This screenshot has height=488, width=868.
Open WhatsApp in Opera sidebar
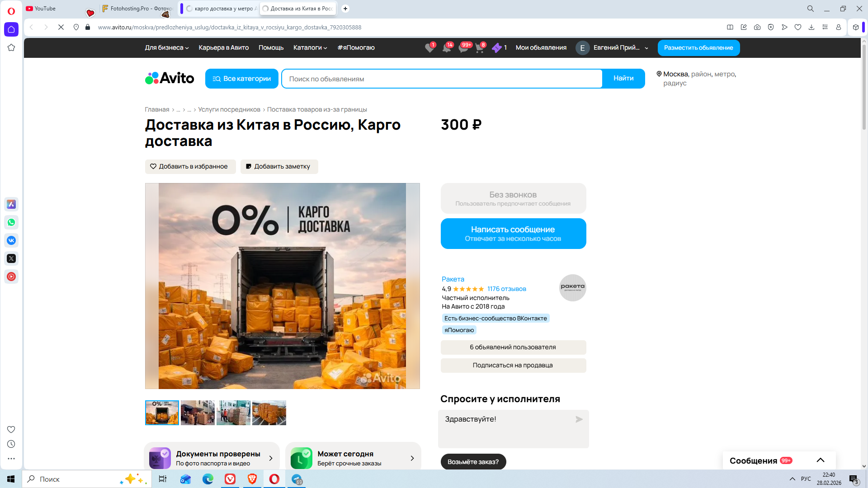11,222
